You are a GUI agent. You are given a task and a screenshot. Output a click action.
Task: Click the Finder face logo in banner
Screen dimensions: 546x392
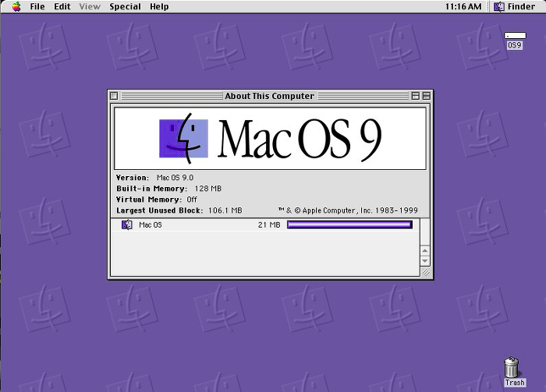coord(183,139)
